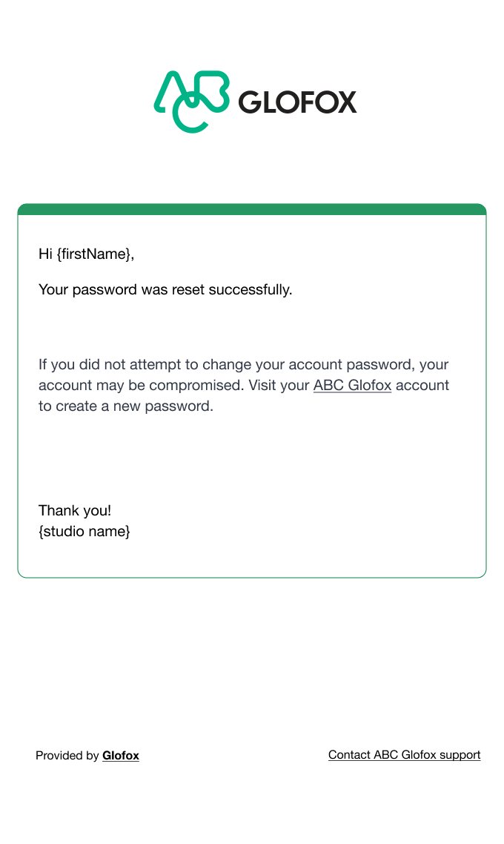Open the bold Glofox link in the footer

pos(121,756)
